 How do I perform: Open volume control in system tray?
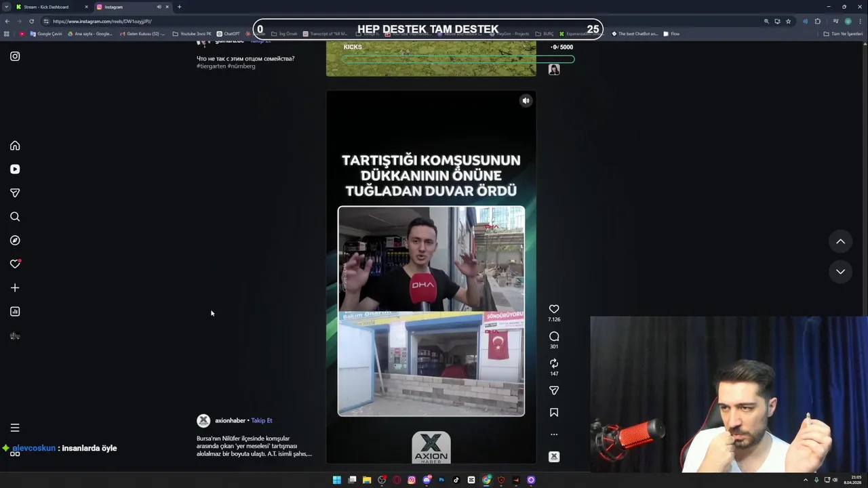[x=835, y=480]
